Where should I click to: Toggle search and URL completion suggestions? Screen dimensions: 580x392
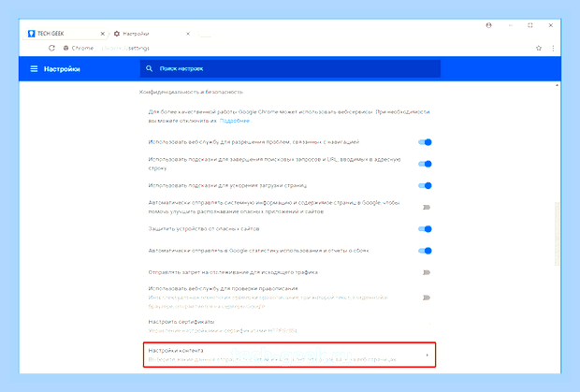425,164
